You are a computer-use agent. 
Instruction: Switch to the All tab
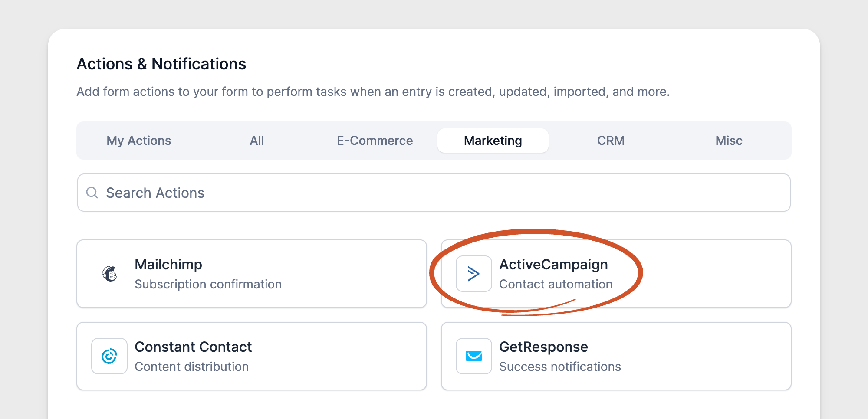257,141
